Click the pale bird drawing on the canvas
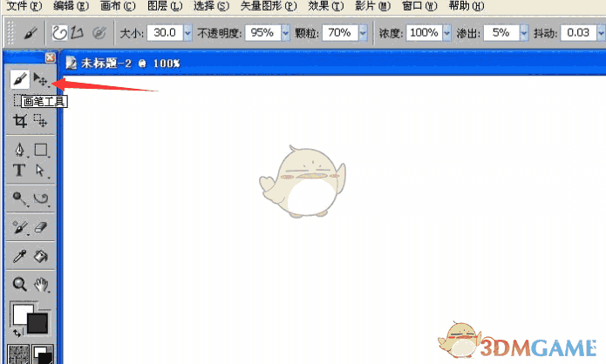606x364 pixels. (x=303, y=181)
